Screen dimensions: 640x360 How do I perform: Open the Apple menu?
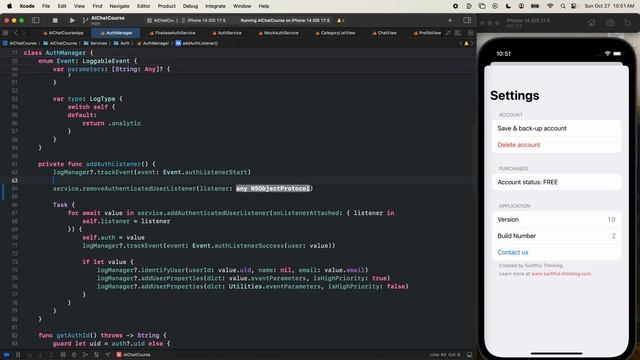9,6
